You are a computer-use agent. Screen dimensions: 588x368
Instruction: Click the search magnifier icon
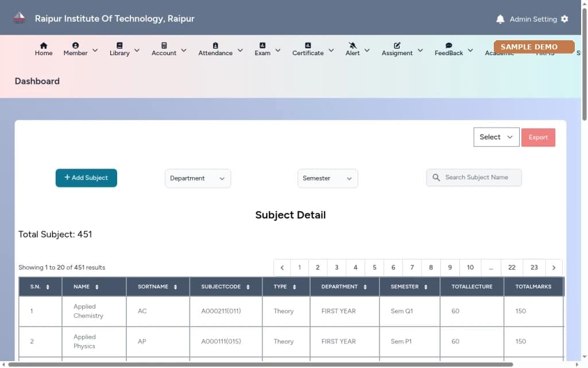coord(436,177)
